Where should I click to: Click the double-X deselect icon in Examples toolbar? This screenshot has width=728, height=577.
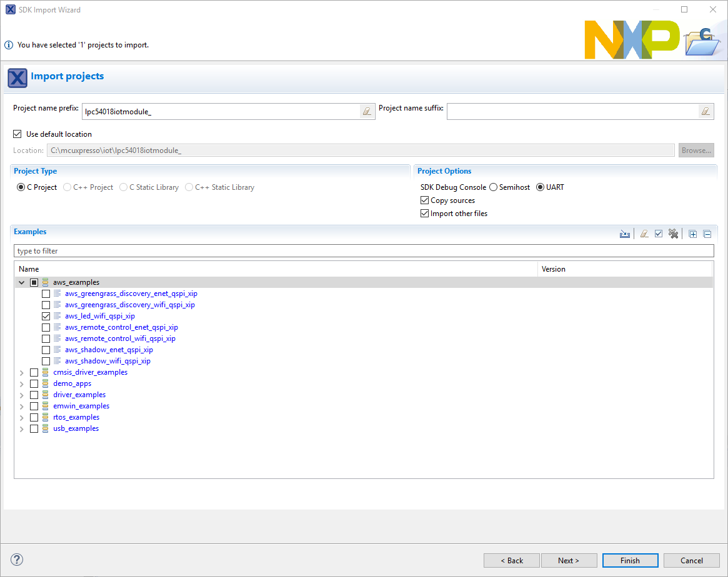(x=673, y=234)
